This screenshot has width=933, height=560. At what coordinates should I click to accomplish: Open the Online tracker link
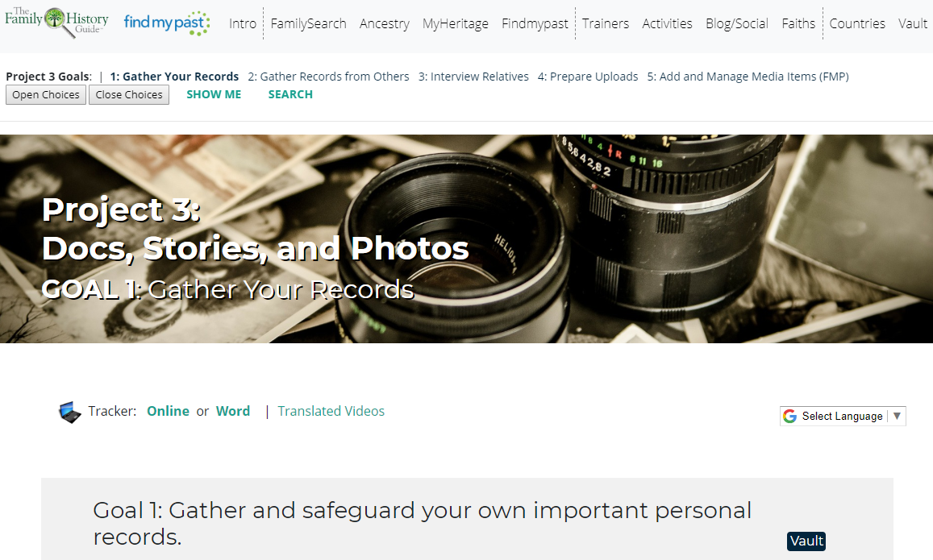[x=168, y=412]
